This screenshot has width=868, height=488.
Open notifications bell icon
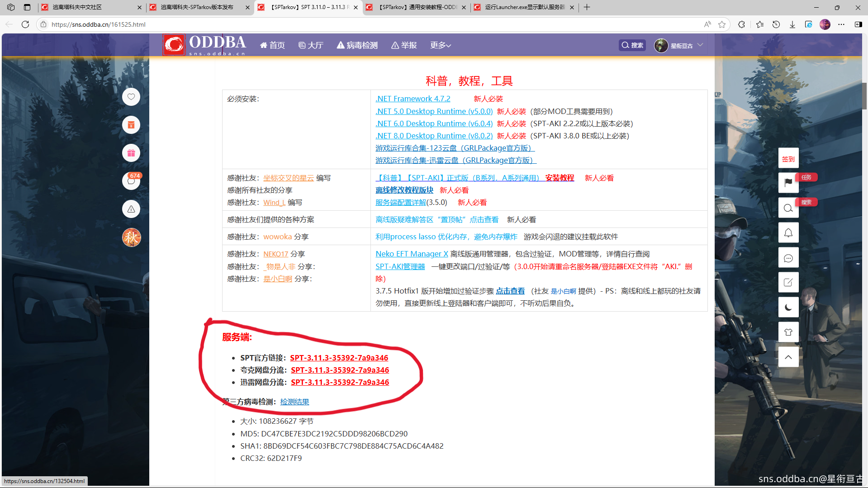(788, 232)
